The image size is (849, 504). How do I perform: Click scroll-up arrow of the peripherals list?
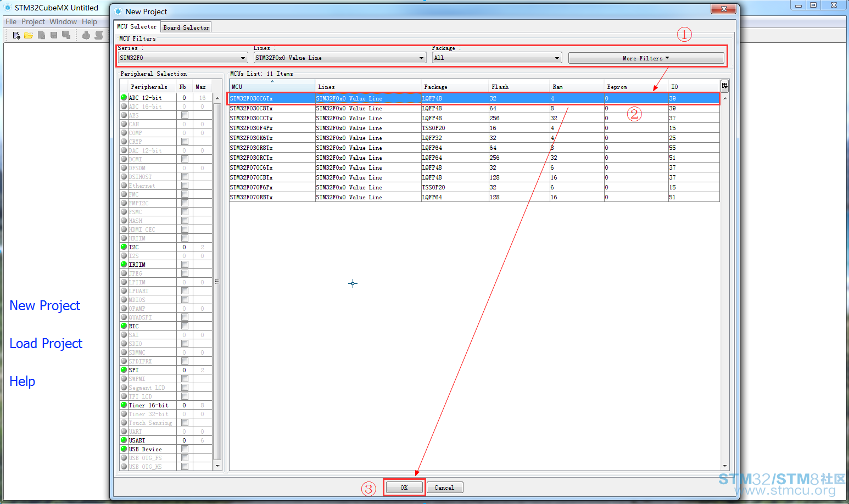click(x=217, y=98)
